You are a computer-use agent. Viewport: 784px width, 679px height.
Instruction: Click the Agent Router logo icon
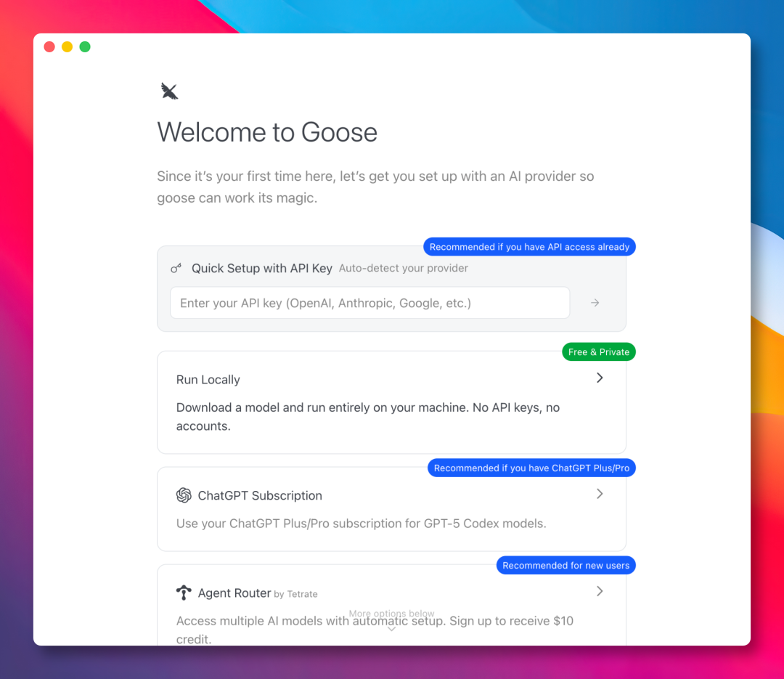click(x=184, y=593)
